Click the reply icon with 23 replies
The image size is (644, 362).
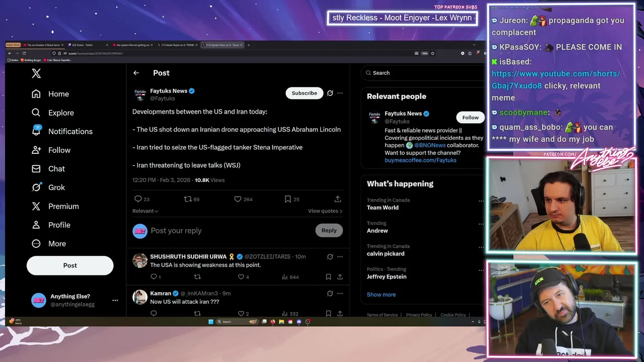[x=138, y=199]
